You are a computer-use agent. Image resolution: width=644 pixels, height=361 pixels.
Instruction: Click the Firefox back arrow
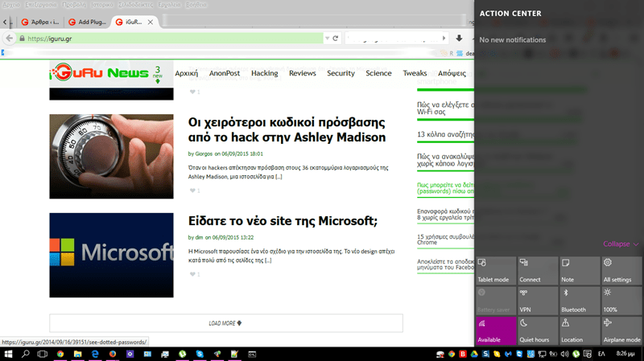(x=9, y=38)
